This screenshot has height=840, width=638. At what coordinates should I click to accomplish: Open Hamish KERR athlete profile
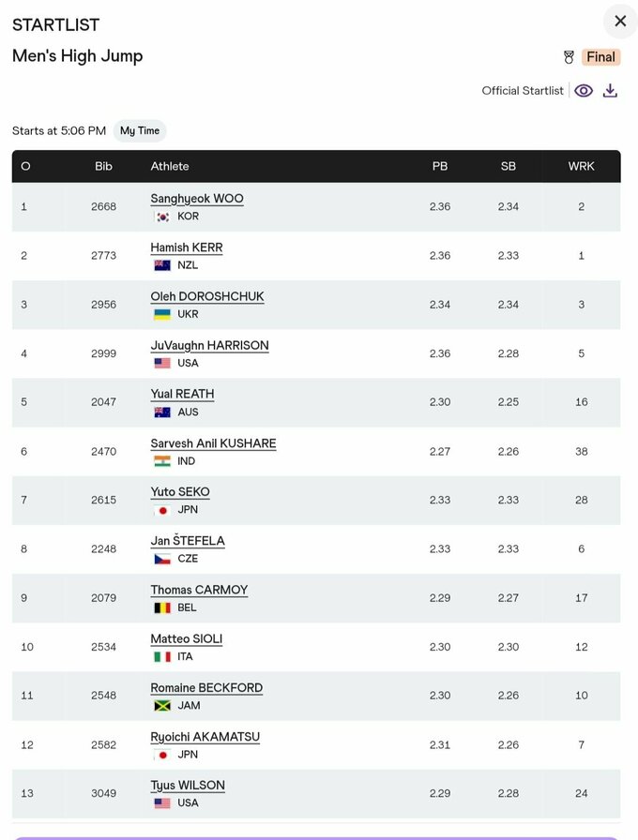187,247
